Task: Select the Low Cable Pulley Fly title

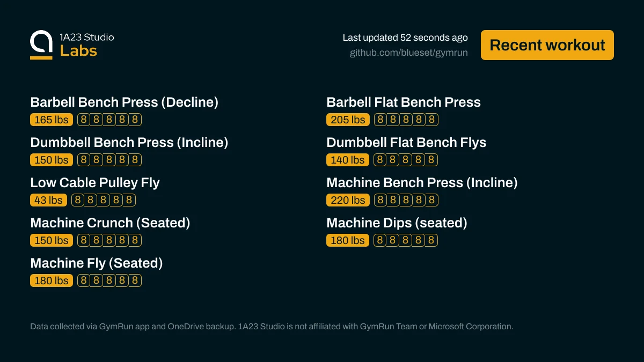Action: 95,182
